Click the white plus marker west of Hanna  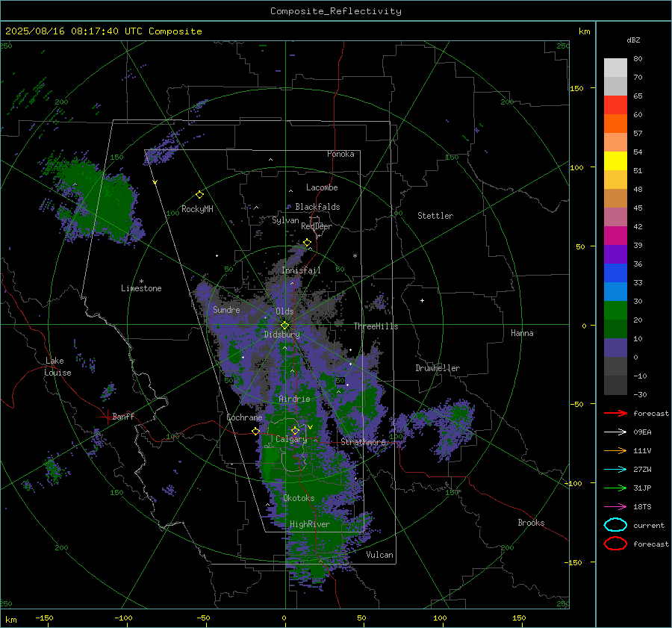[422, 300]
